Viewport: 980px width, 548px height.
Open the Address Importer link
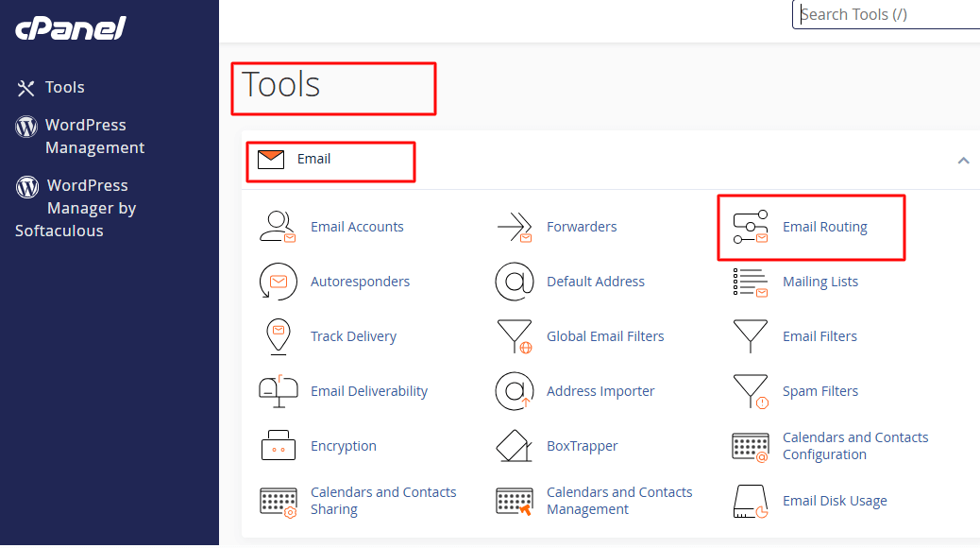[600, 391]
